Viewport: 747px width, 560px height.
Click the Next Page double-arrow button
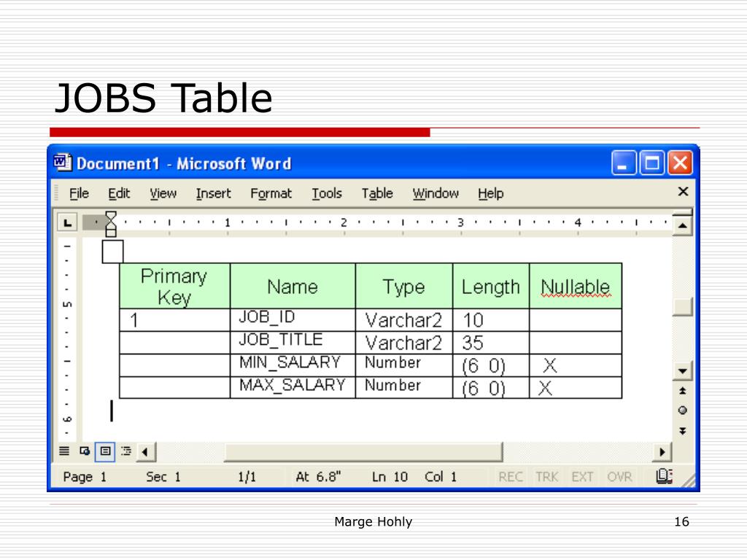pos(682,431)
